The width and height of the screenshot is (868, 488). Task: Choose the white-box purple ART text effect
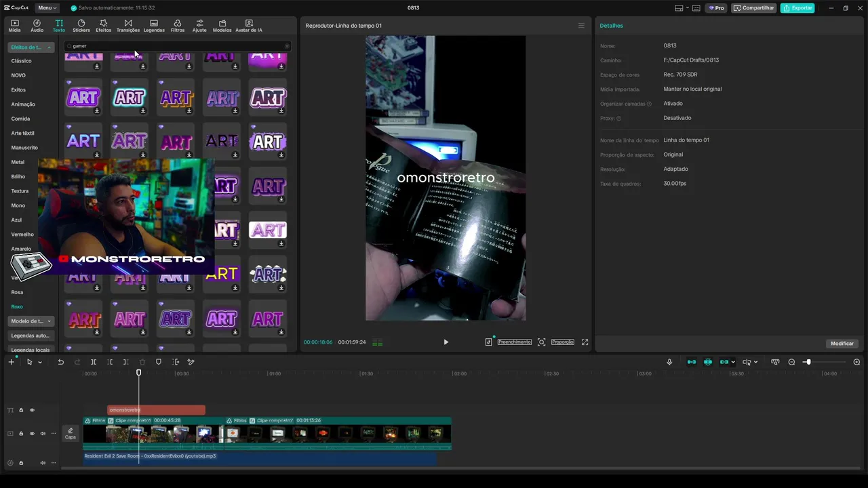268,230
